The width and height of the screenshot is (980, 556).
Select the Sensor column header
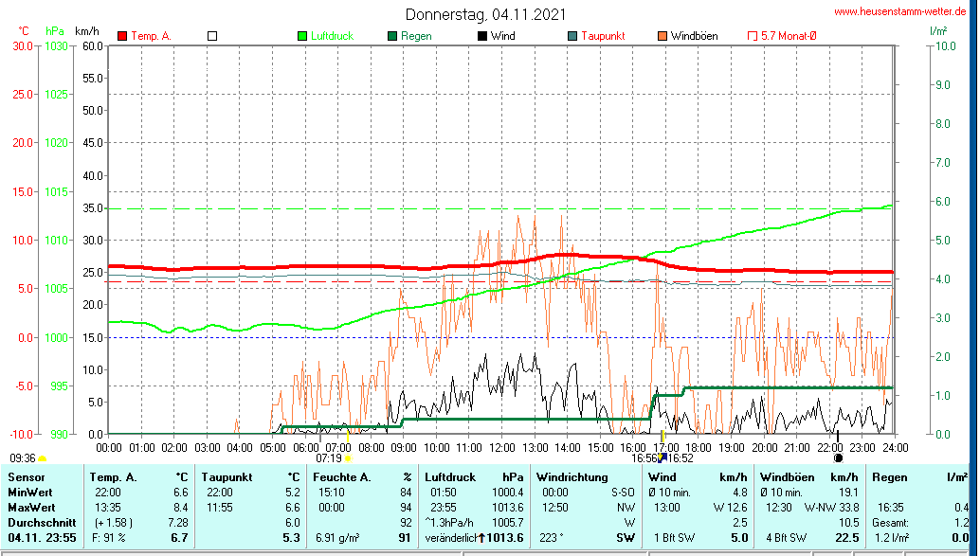tap(26, 477)
